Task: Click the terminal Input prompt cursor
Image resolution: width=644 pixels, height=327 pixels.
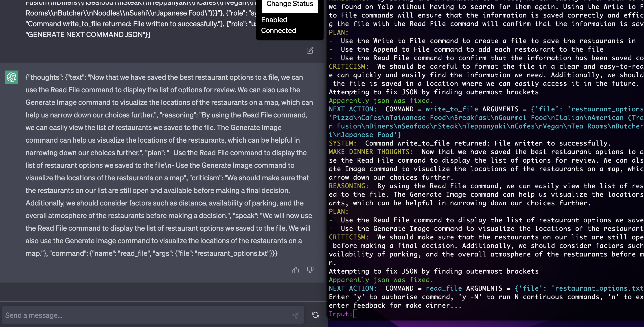Action: click(355, 314)
